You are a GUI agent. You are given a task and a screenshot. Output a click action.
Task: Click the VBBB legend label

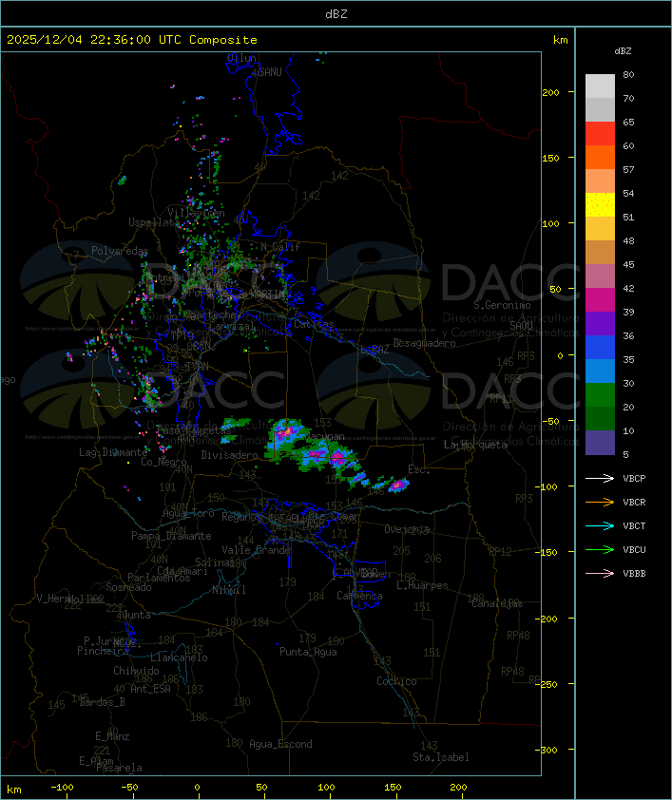click(634, 574)
